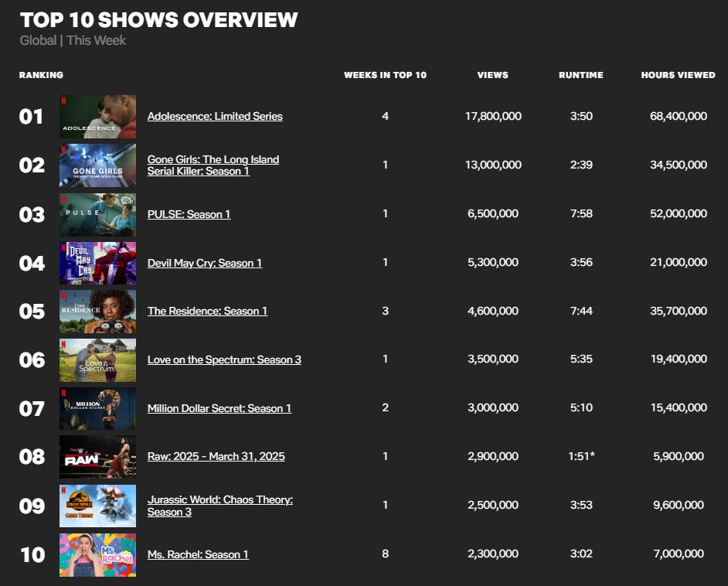Click the runtime value 3:50
The image size is (728, 586).
581,116
